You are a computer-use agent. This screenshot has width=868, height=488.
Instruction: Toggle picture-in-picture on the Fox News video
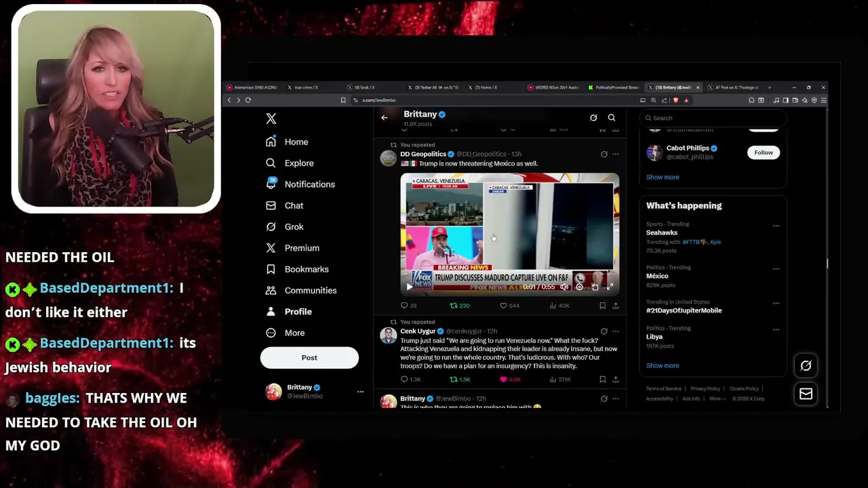coord(595,287)
